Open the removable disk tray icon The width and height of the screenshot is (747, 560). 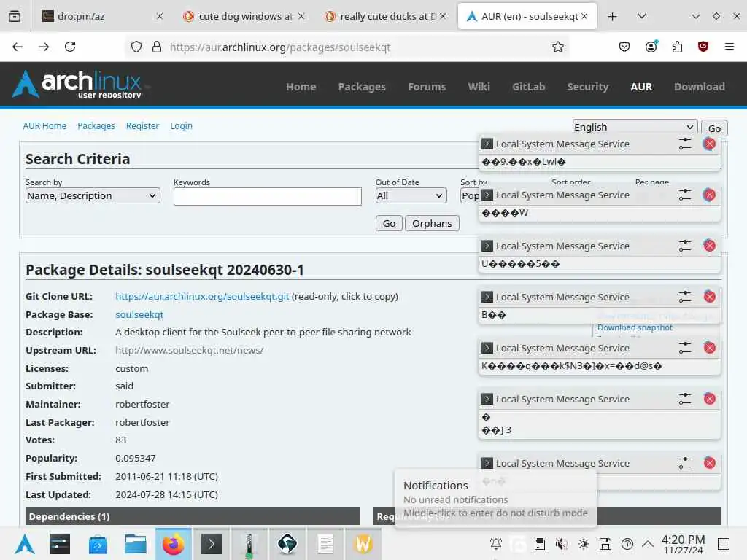[605, 544]
